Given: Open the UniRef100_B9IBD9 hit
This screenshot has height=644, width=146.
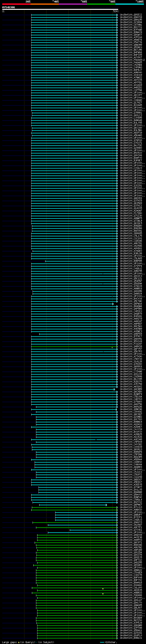Looking at the screenshot, I should click(131, 618).
